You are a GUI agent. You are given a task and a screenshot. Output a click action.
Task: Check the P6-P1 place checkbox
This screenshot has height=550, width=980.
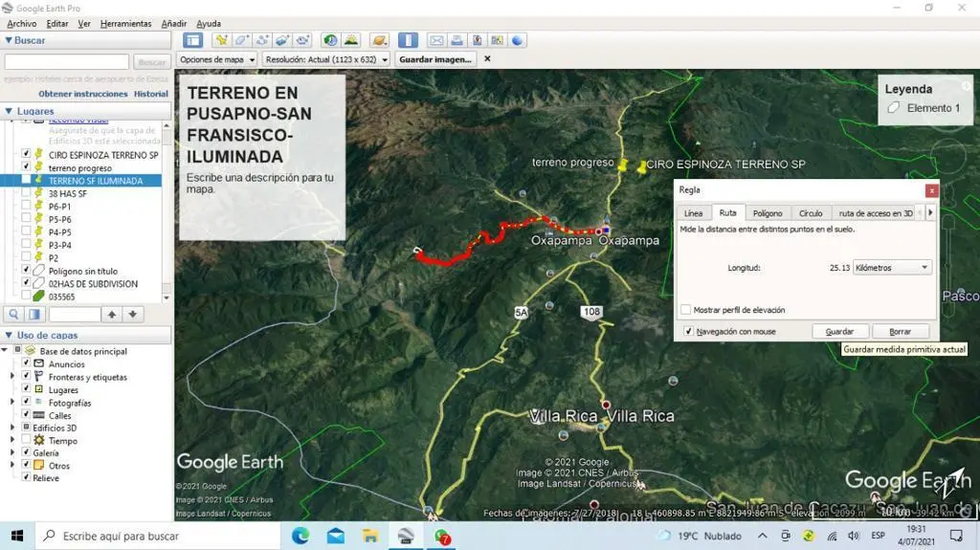(x=26, y=206)
